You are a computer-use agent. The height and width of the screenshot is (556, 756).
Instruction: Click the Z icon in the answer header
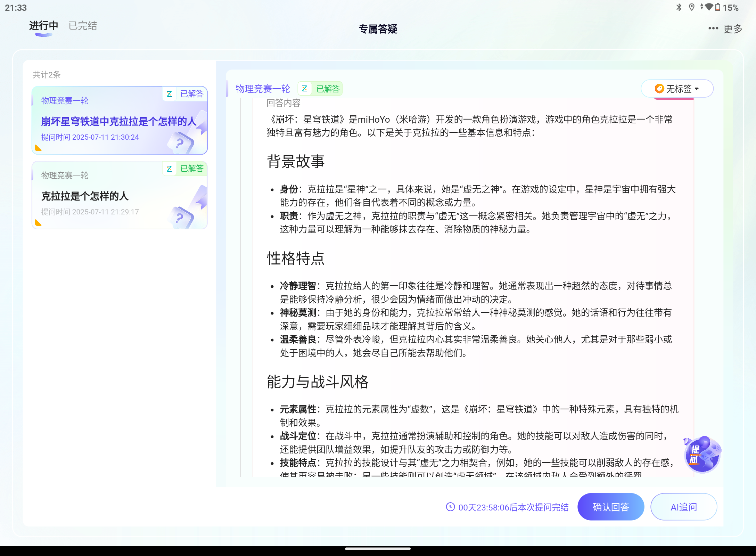click(305, 89)
